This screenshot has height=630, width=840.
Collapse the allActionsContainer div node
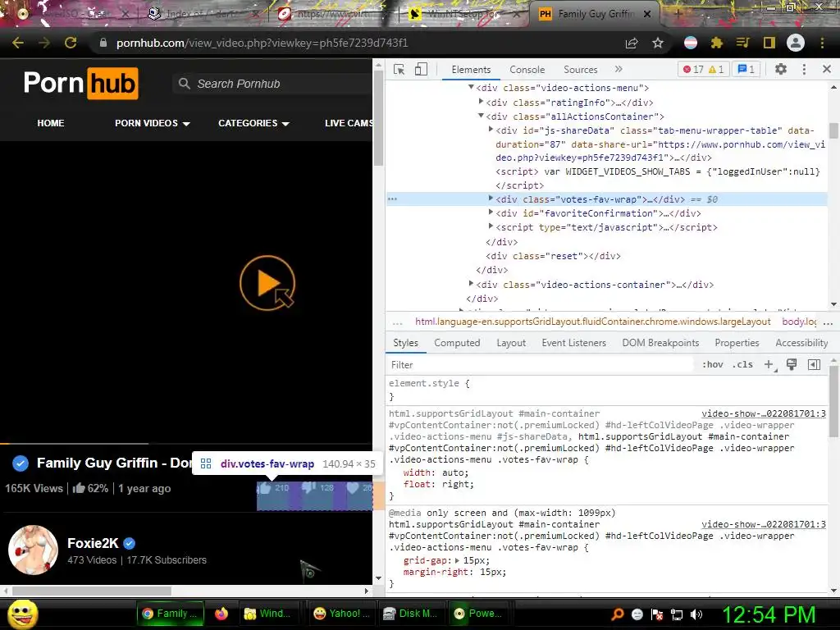coord(481,115)
